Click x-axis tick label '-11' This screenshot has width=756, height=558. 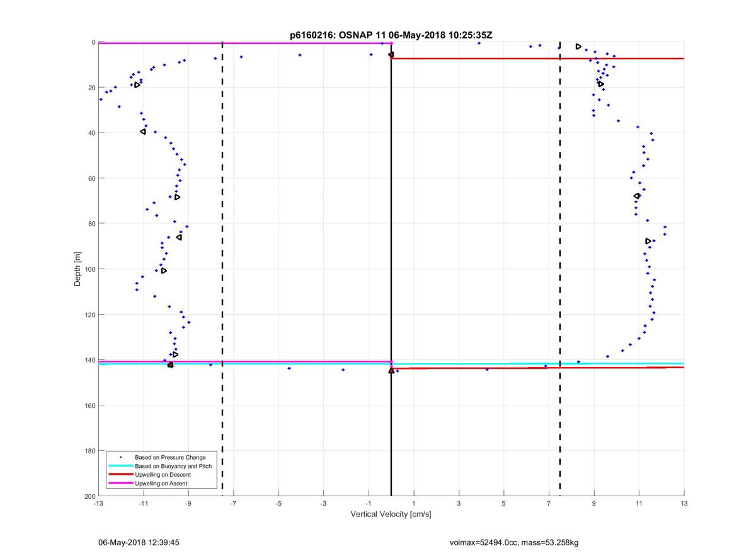pyautogui.click(x=143, y=503)
